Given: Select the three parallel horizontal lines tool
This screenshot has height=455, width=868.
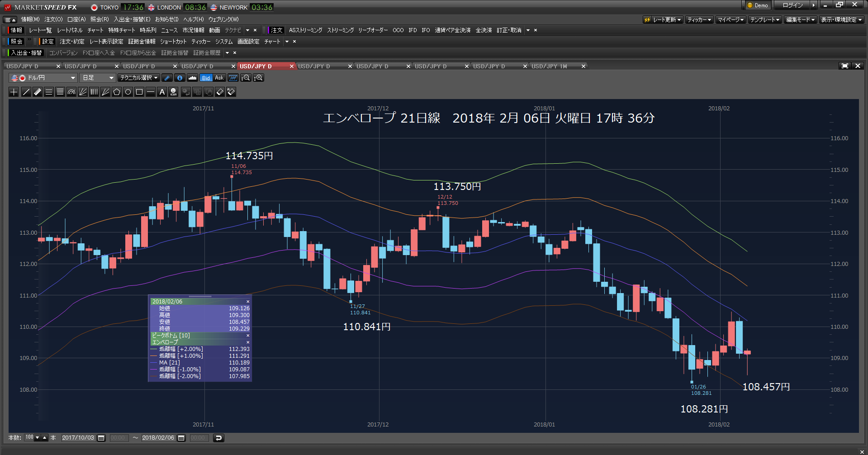Looking at the screenshot, I should pos(49,92).
